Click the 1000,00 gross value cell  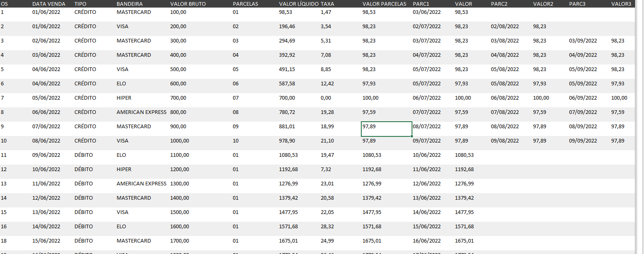180,141
